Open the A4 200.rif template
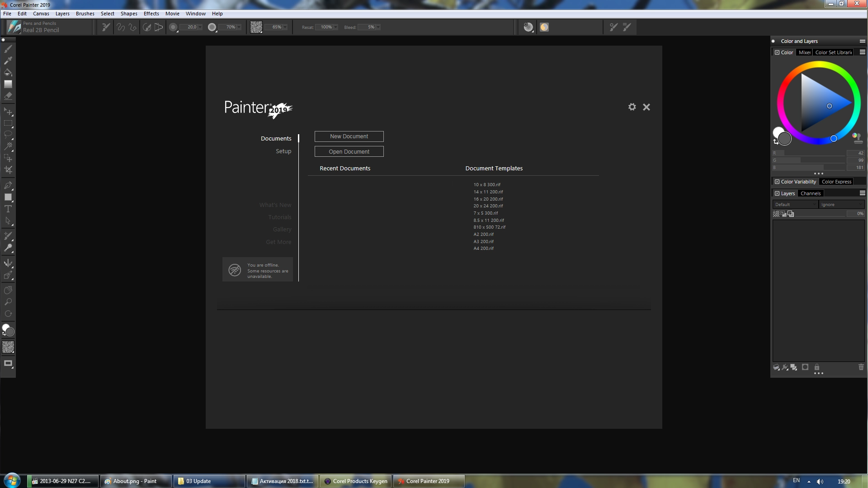 483,249
